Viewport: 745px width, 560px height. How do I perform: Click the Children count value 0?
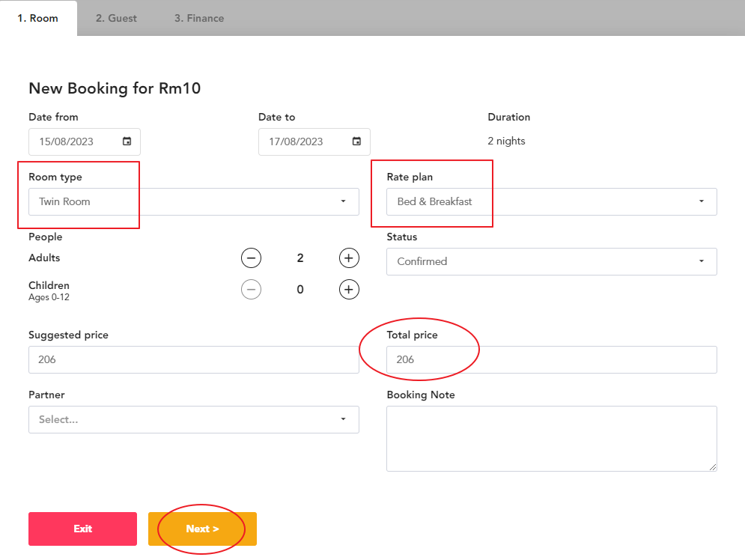[300, 289]
